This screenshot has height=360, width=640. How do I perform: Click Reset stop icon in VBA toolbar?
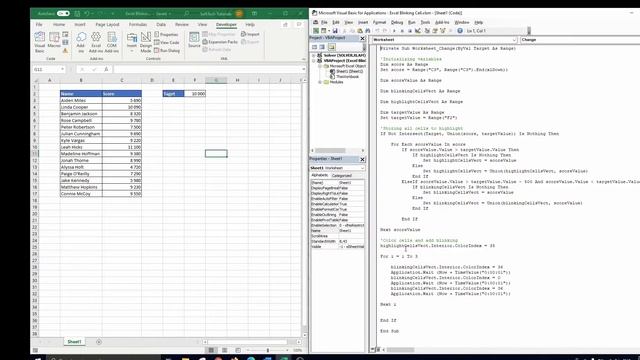[x=410, y=31]
